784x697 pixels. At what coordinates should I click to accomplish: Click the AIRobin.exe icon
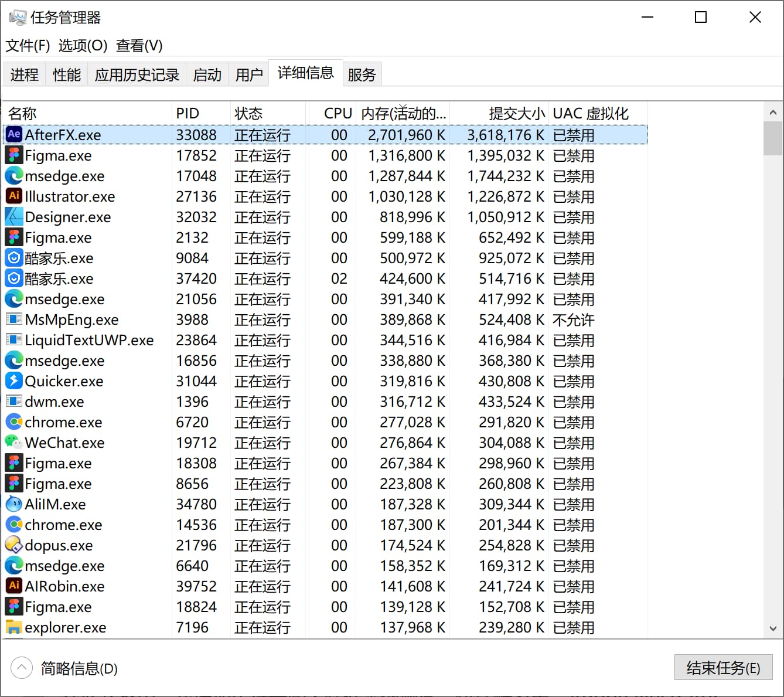pos(14,586)
